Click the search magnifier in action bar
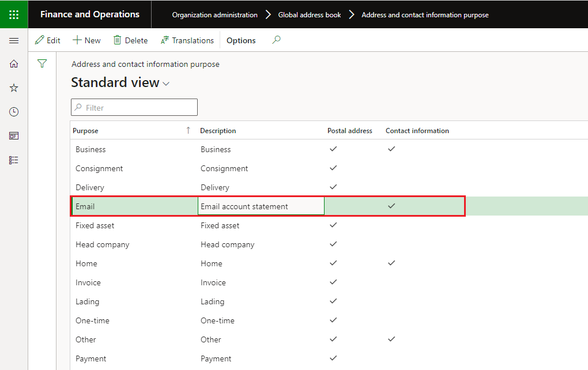The image size is (588, 370). 276,40
